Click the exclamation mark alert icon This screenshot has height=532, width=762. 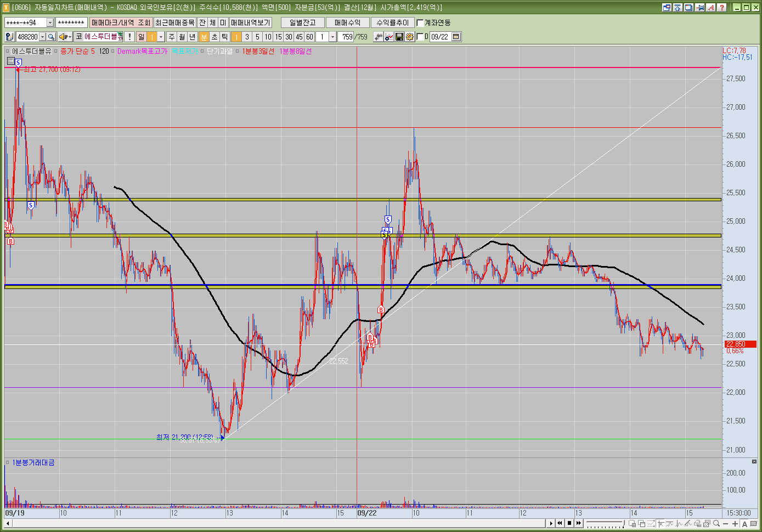click(129, 37)
